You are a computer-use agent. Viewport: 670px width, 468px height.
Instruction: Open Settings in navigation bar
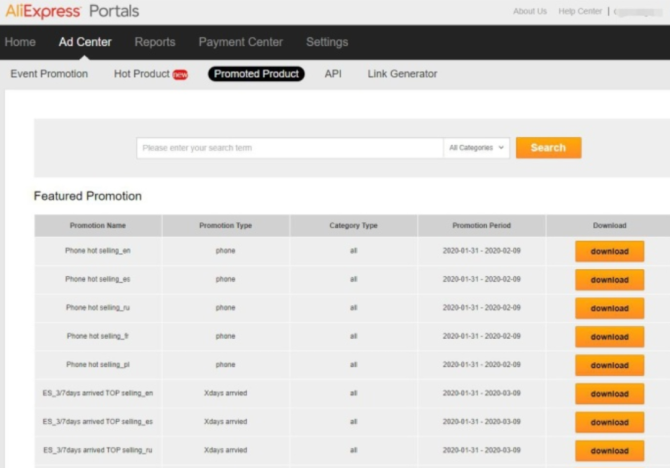coord(327,42)
